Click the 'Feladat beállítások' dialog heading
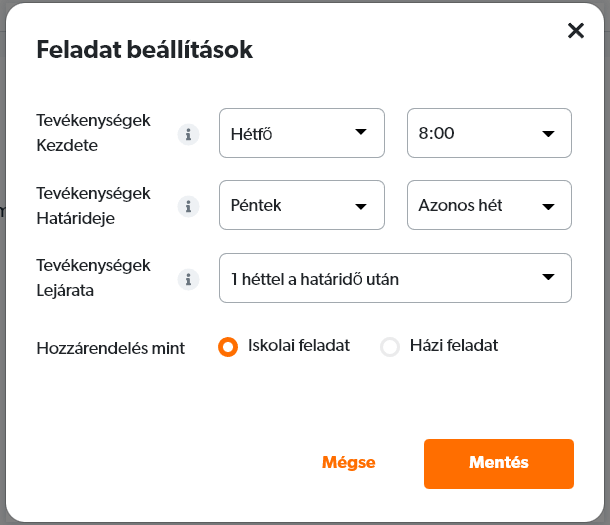The image size is (610, 525). coord(144,49)
